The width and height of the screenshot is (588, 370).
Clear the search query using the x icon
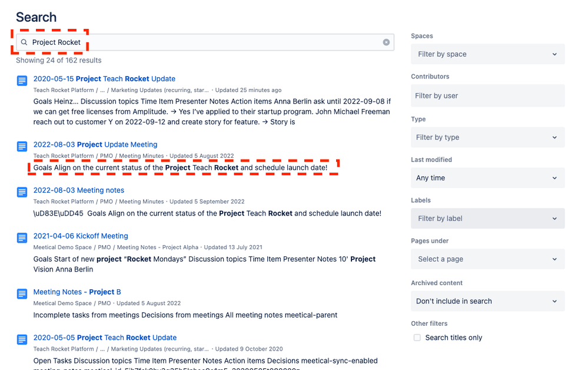click(386, 42)
